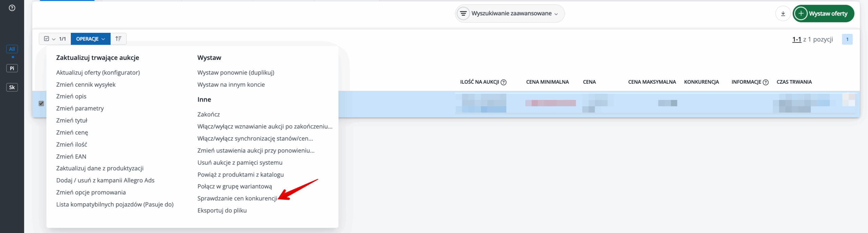Click the Cena minimalna column header
The height and width of the screenshot is (233, 868).
coord(547,82)
